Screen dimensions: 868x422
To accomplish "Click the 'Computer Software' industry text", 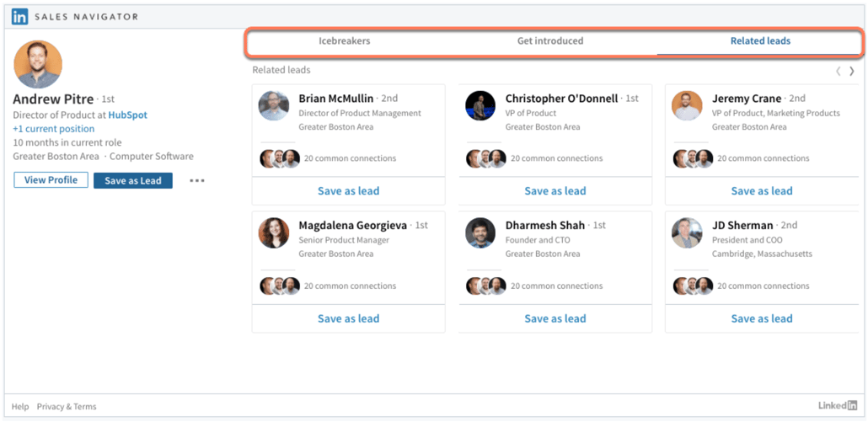I will (x=152, y=157).
